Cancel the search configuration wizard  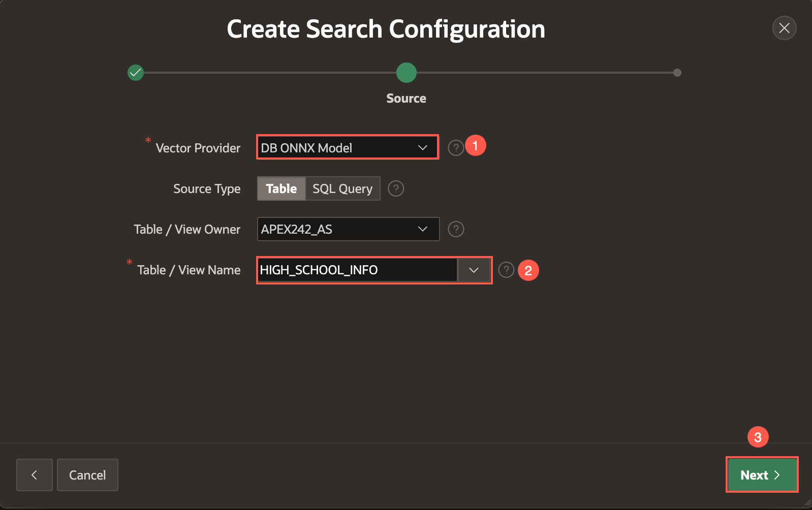pyautogui.click(x=87, y=475)
